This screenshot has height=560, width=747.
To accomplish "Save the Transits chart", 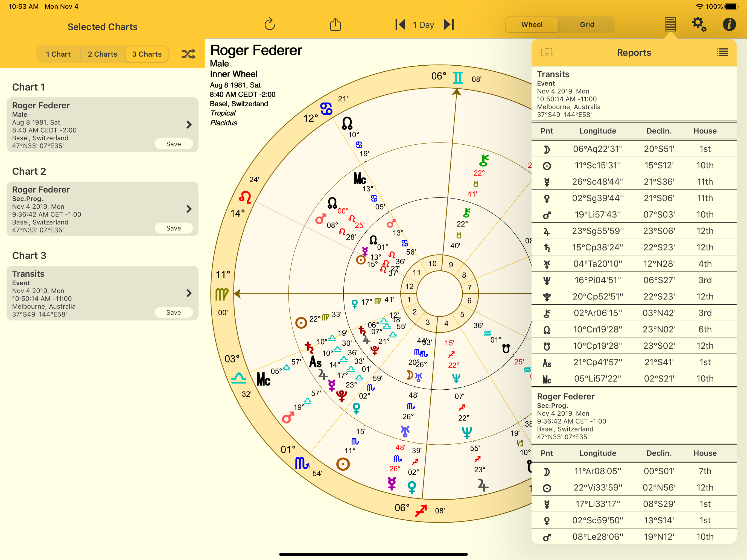I will 174,313.
